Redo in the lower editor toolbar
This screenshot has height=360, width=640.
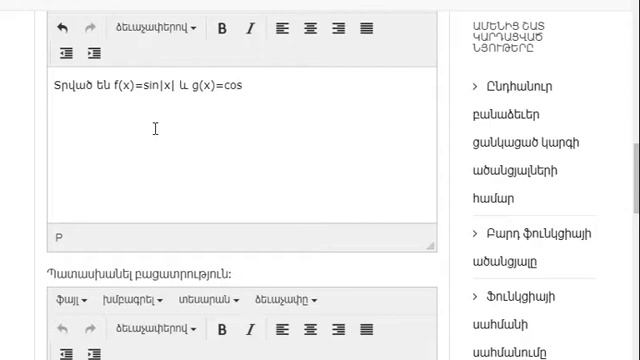tap(90, 329)
